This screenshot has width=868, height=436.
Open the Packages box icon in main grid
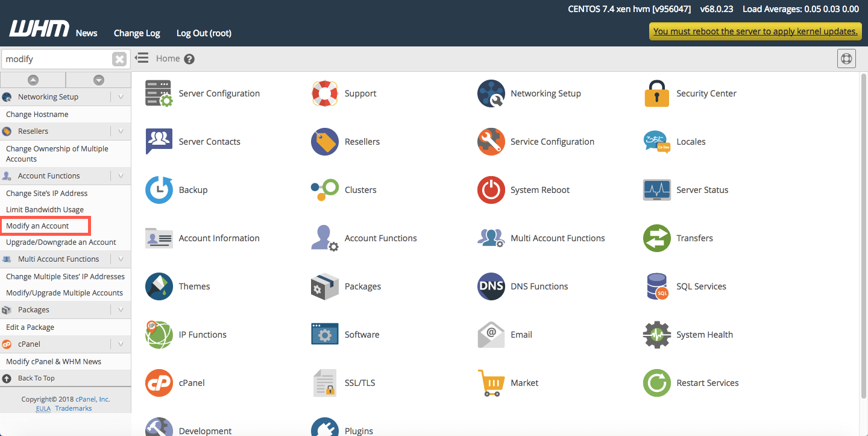pos(325,286)
